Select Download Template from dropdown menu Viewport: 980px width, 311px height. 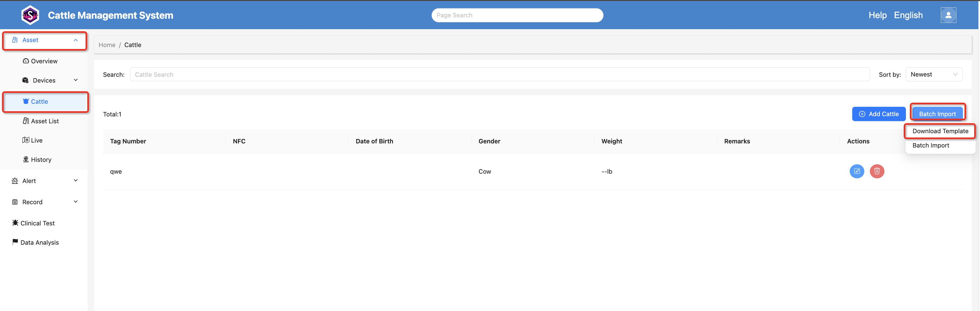[x=940, y=131]
